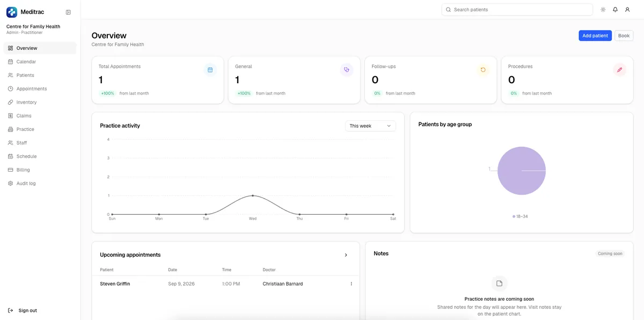
Task: Click the Inventory pill icon in sidebar
Action: pyautogui.click(x=11, y=102)
